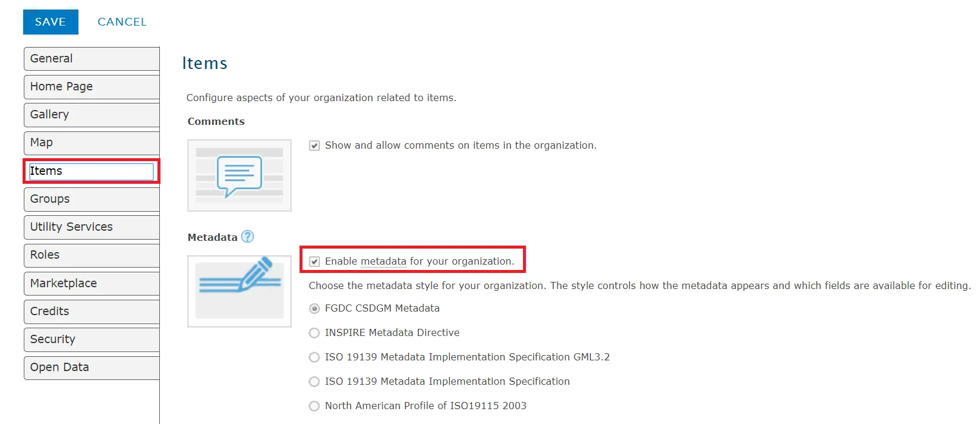
Task: Switch to Utility Services tab
Action: [92, 227]
